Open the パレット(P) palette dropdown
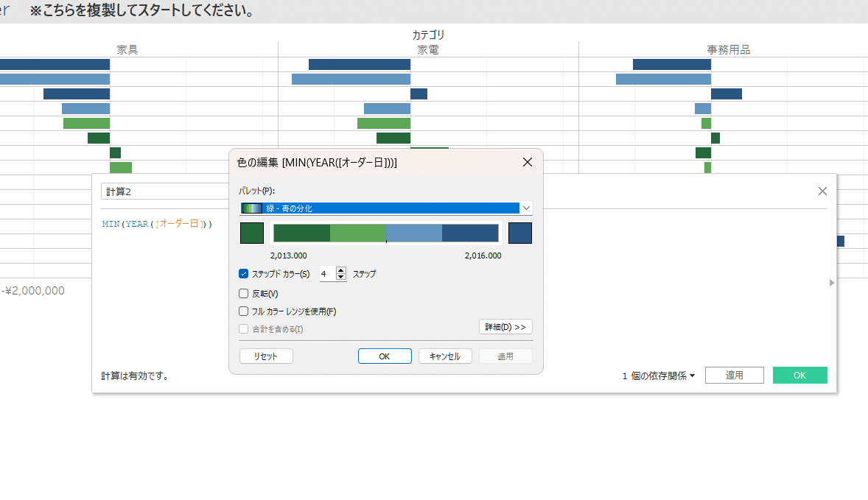This screenshot has width=868, height=500. point(526,208)
